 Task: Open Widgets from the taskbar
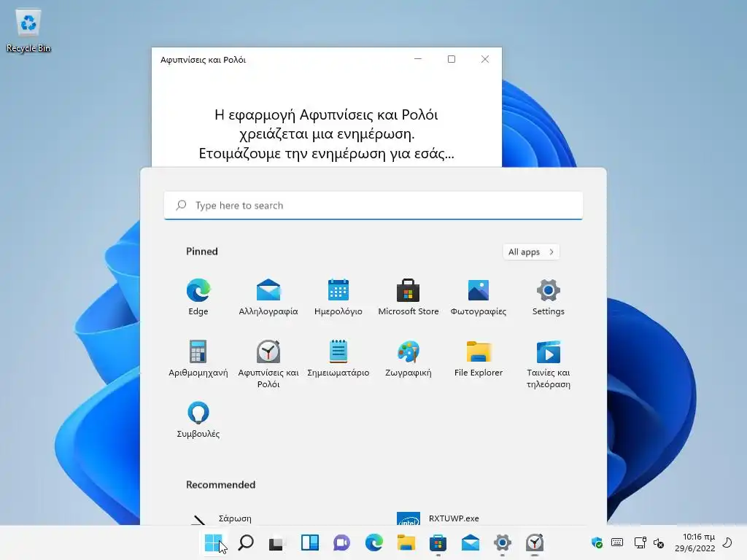click(x=309, y=542)
